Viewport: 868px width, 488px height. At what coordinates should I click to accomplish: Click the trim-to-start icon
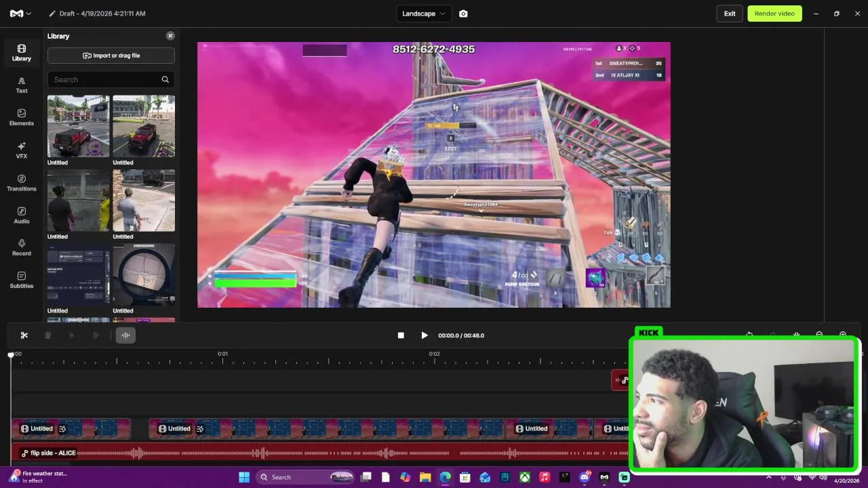[72, 335]
